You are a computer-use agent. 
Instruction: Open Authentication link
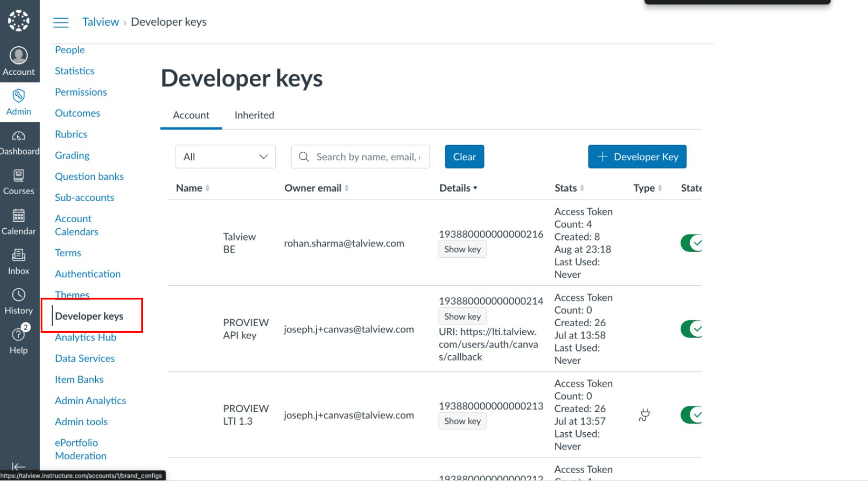click(x=88, y=274)
